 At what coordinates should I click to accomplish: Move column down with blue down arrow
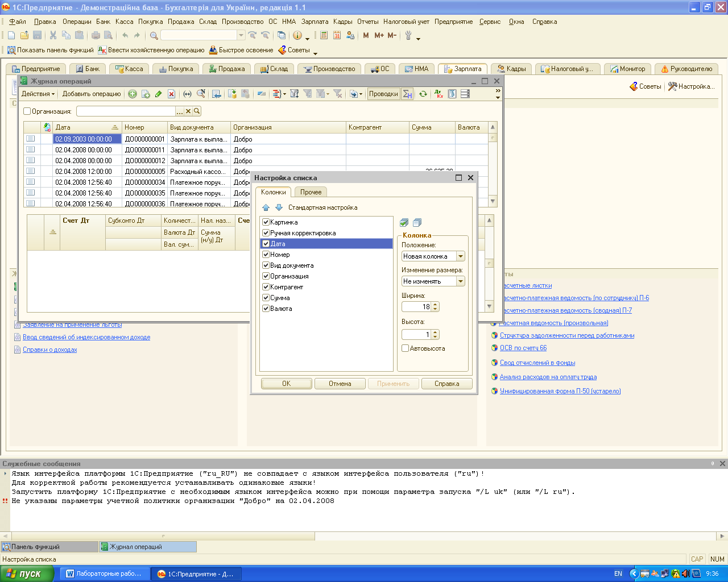[x=279, y=207]
